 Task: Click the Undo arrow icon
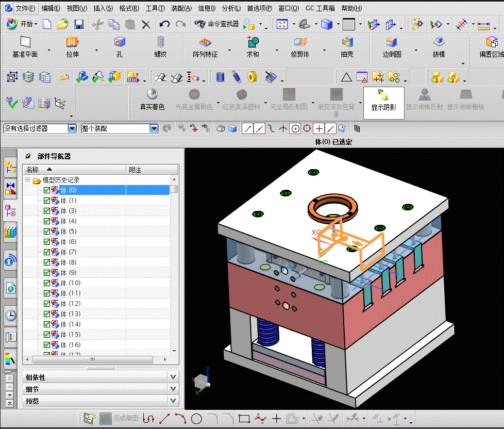tap(164, 24)
